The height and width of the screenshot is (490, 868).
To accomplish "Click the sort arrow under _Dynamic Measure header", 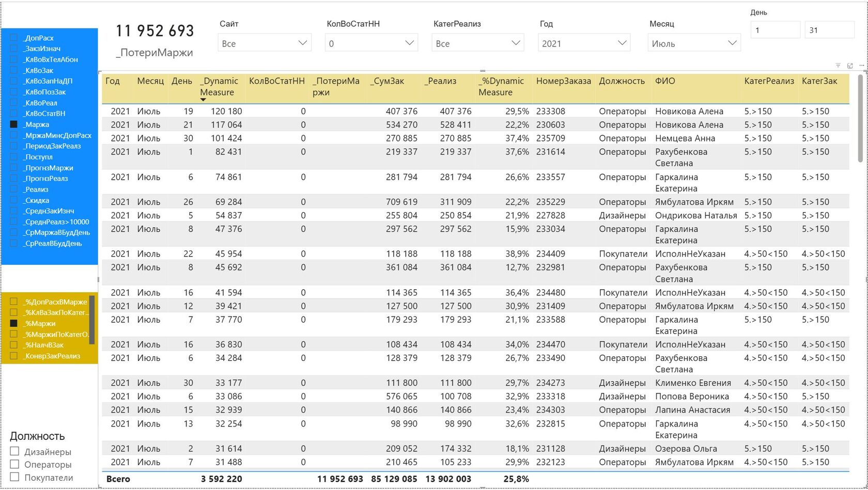I will tap(203, 100).
